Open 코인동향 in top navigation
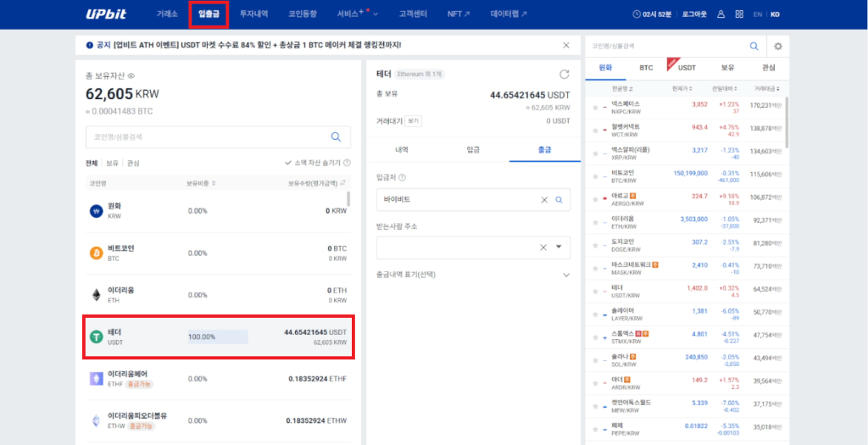Viewport: 868px width, 445px height. pos(303,14)
